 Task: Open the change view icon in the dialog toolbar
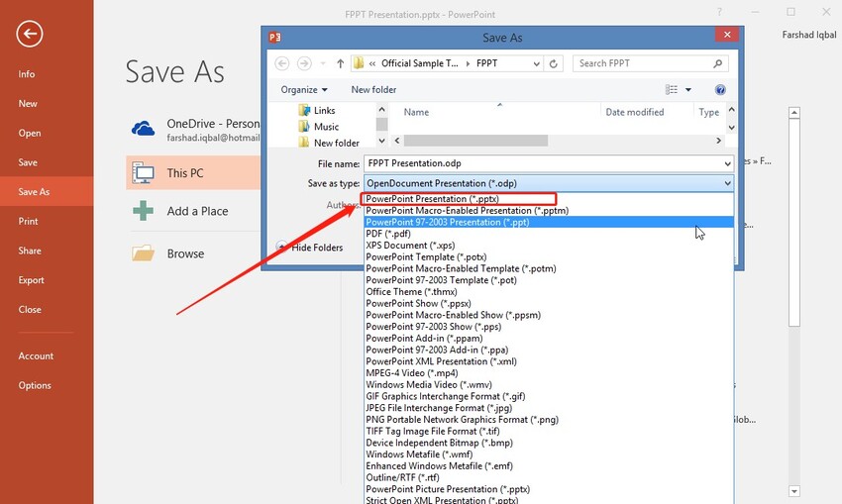(x=672, y=90)
